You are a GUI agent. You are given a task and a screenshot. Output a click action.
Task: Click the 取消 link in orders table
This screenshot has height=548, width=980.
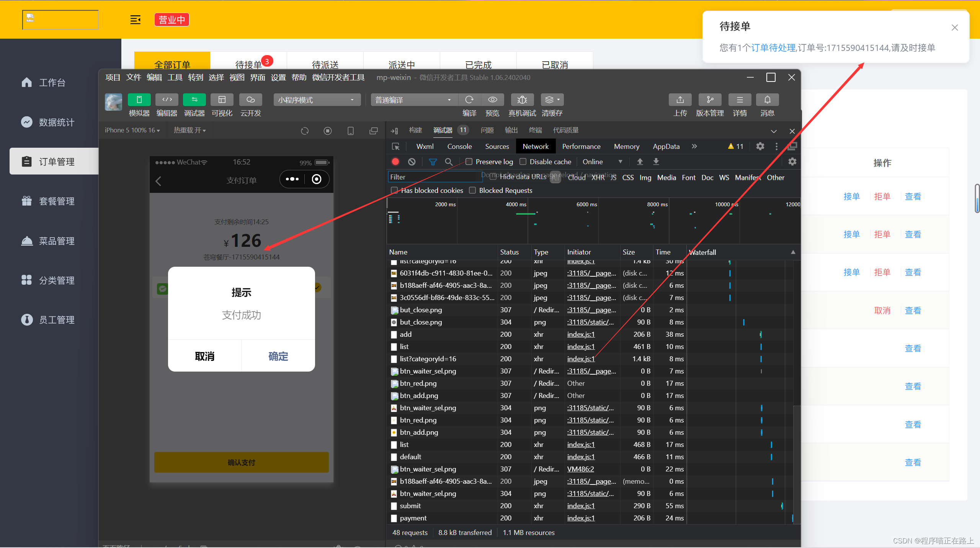(882, 310)
